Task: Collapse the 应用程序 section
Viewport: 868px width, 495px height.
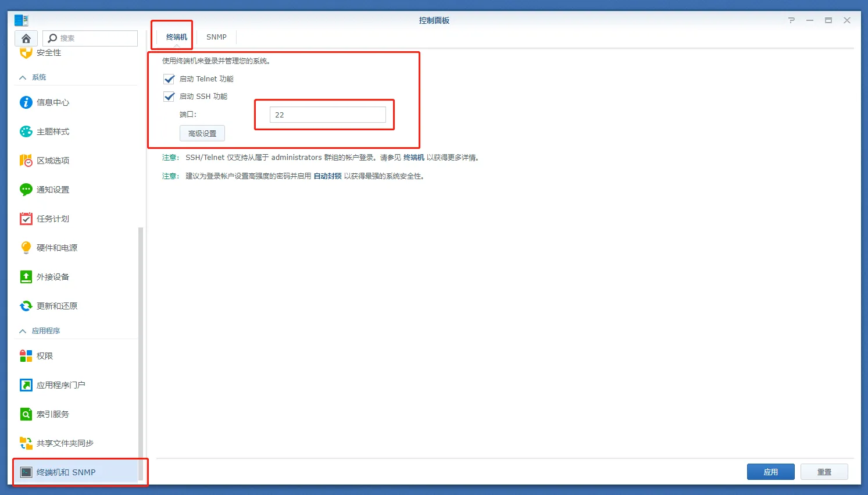Action: tap(23, 331)
